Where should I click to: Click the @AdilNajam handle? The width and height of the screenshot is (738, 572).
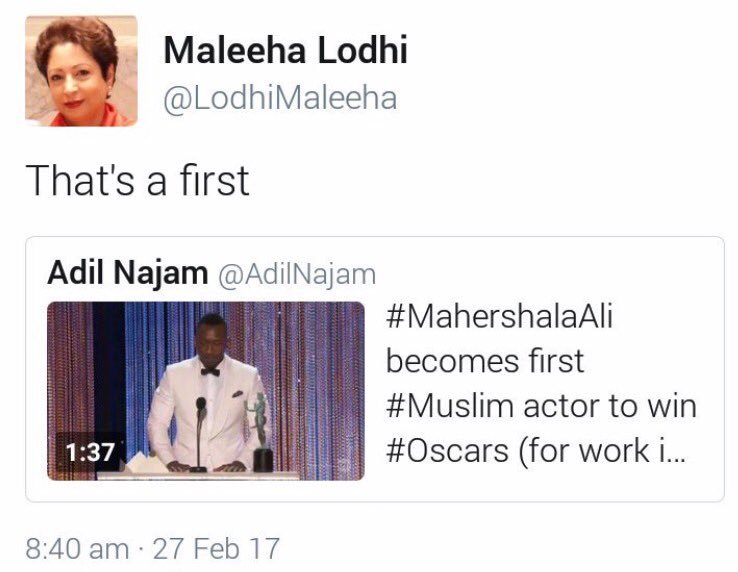coord(297,274)
